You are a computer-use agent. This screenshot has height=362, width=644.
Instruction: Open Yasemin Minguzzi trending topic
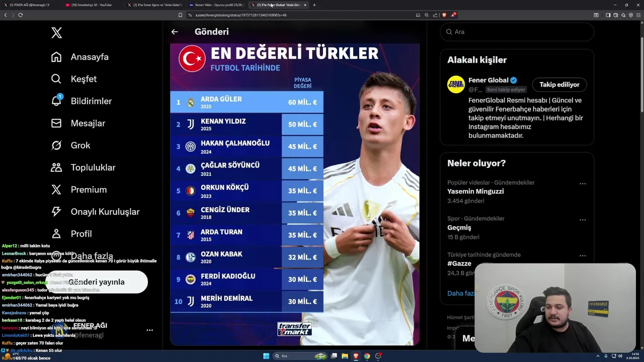[475, 192]
